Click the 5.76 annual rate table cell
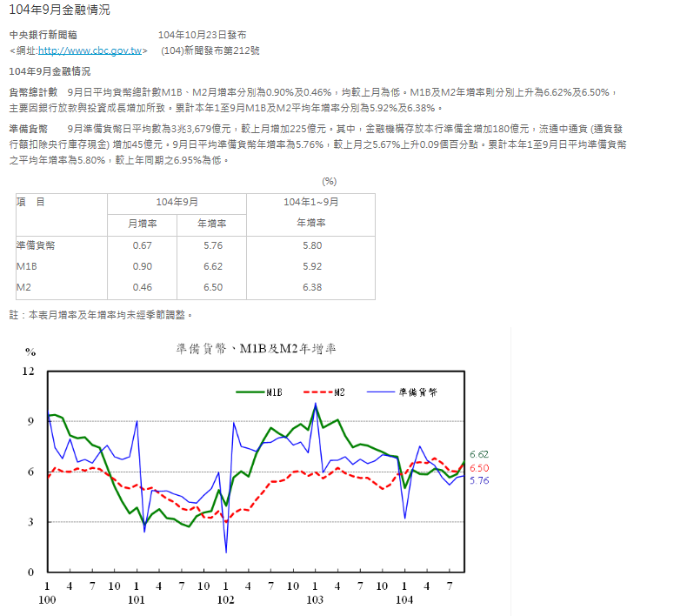The image size is (687, 616). point(213,245)
